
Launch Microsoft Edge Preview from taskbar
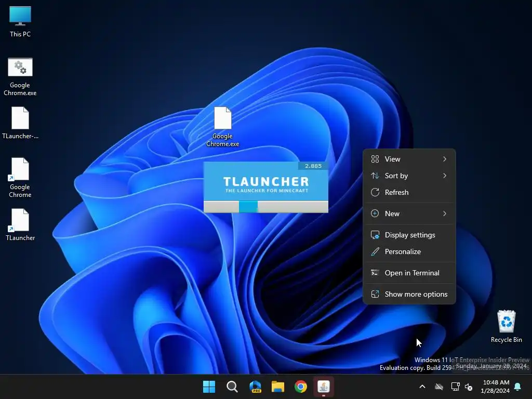(255, 387)
